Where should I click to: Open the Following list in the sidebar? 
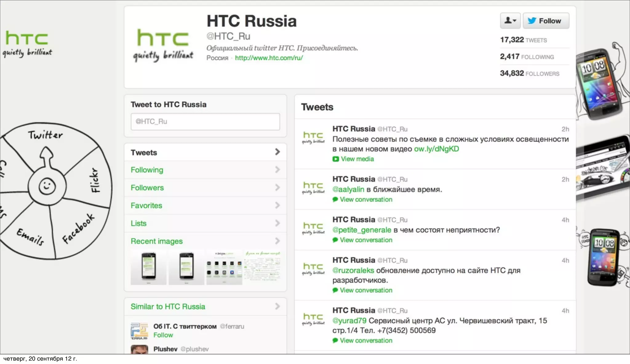point(205,170)
